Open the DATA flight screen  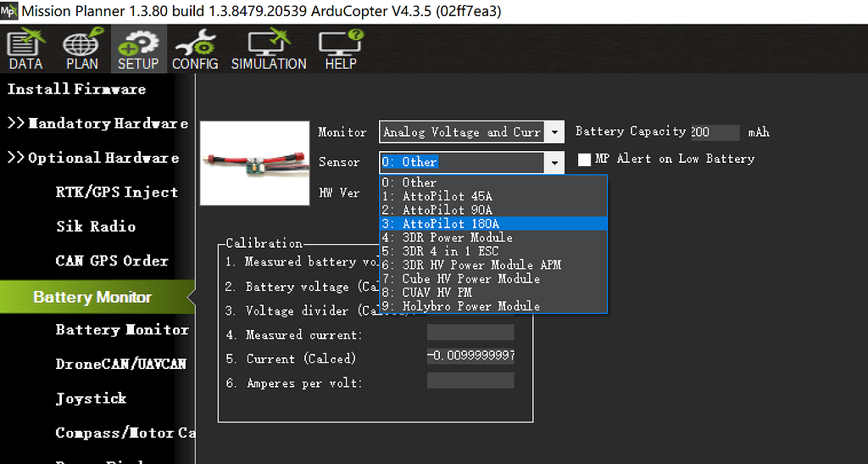[x=25, y=50]
